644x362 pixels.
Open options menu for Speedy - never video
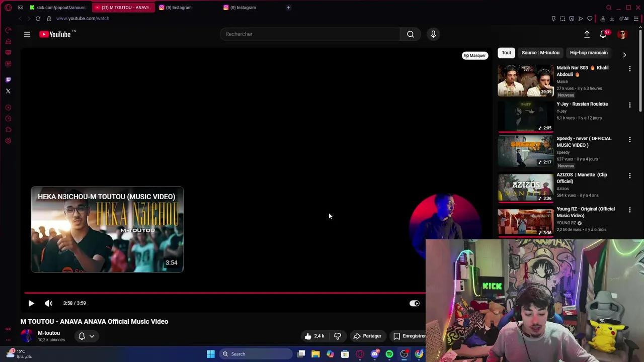pos(629,139)
